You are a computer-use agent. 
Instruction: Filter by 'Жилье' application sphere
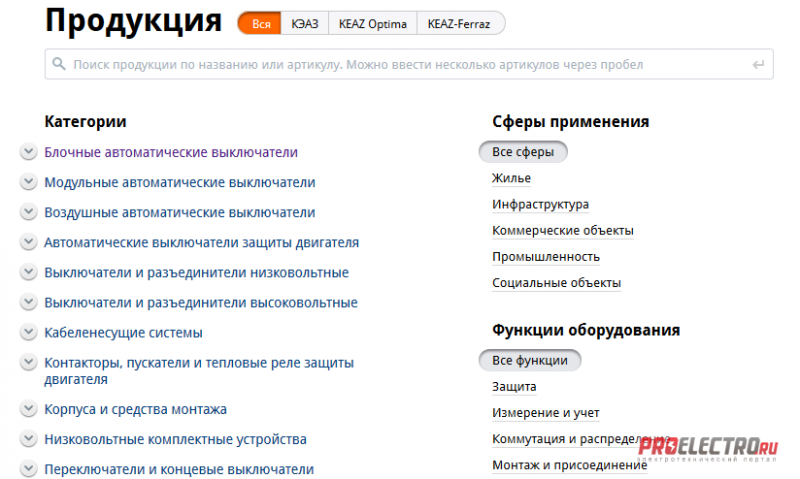point(511,178)
